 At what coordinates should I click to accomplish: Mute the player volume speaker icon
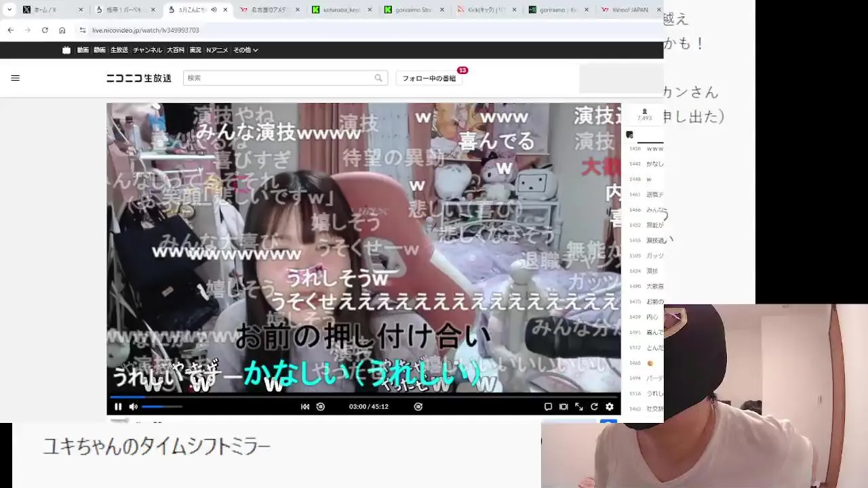pos(134,407)
